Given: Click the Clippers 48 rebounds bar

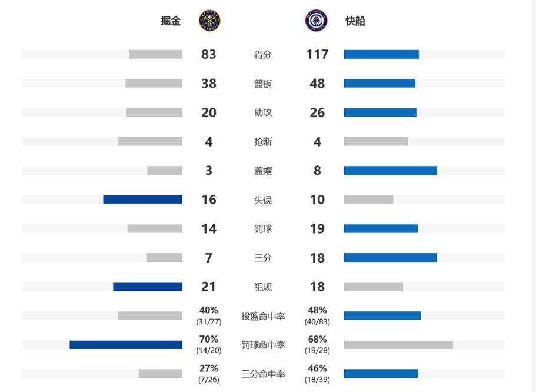Looking at the screenshot, I should point(379,84).
